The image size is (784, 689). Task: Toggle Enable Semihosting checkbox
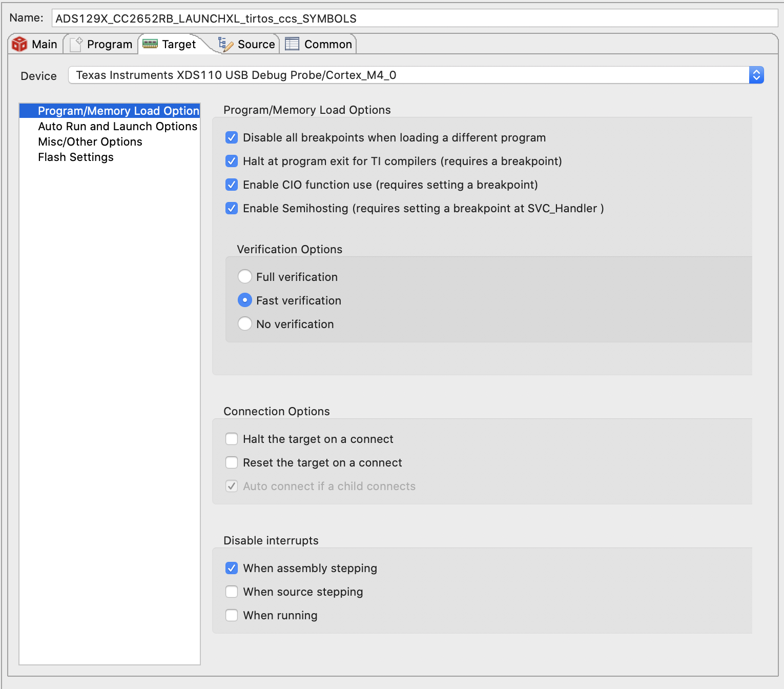(232, 208)
